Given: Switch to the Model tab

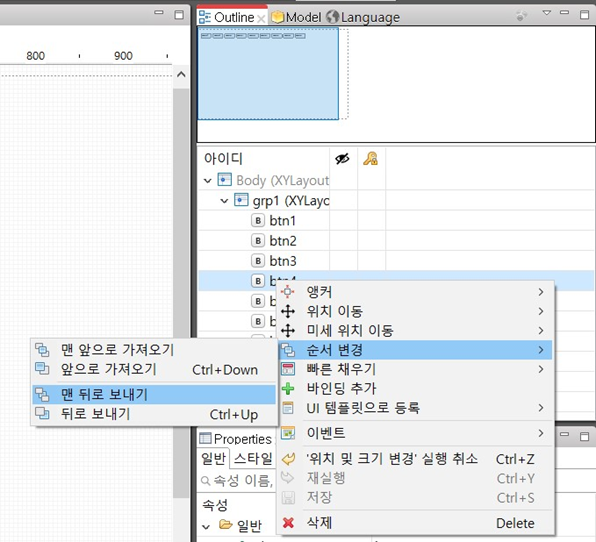Looking at the screenshot, I should [x=296, y=17].
